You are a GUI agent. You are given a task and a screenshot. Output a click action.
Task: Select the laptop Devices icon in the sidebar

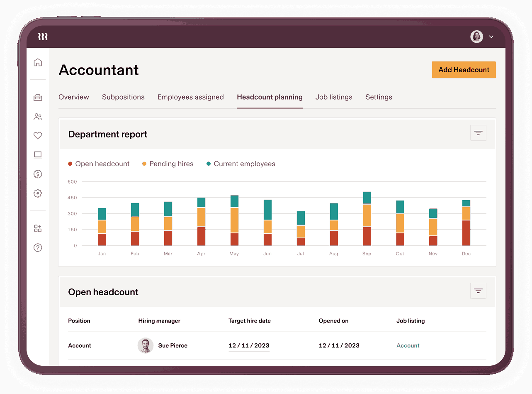pos(38,154)
